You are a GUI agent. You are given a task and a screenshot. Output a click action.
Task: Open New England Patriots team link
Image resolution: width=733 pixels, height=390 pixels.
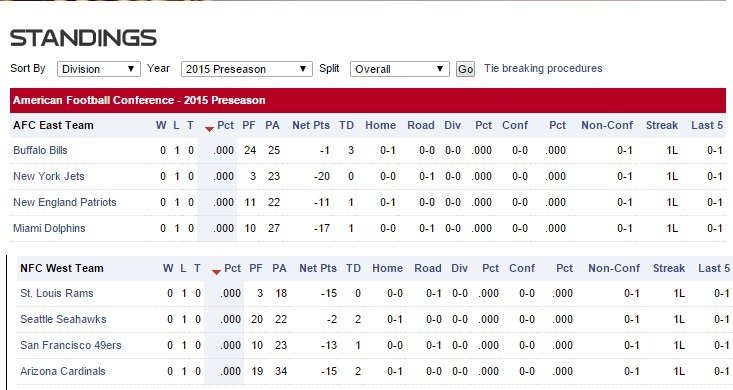[x=65, y=202]
